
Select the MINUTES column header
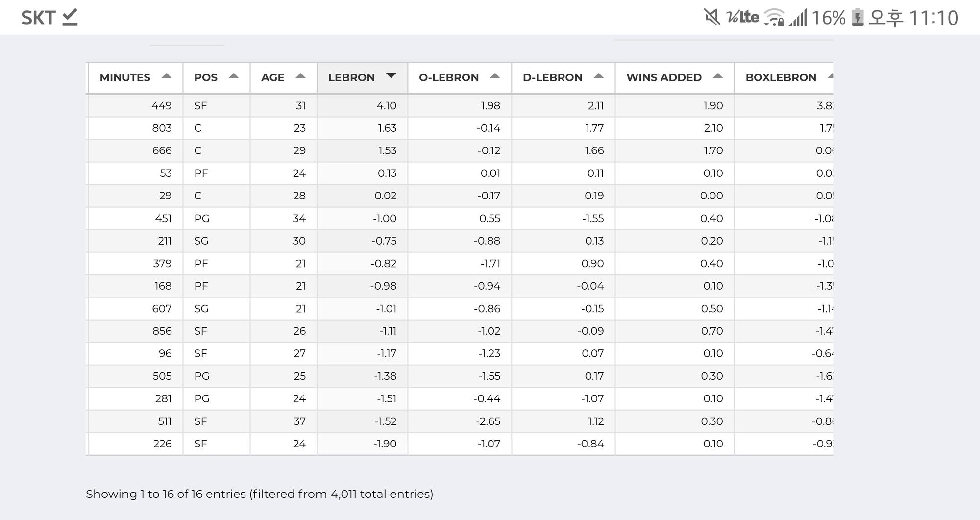[125, 77]
